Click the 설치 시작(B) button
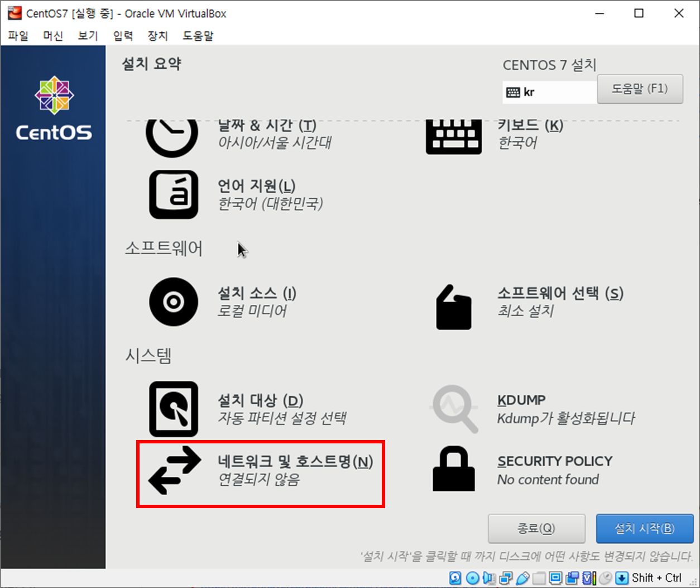Viewport: 700px width, 588px height. pyautogui.click(x=645, y=528)
